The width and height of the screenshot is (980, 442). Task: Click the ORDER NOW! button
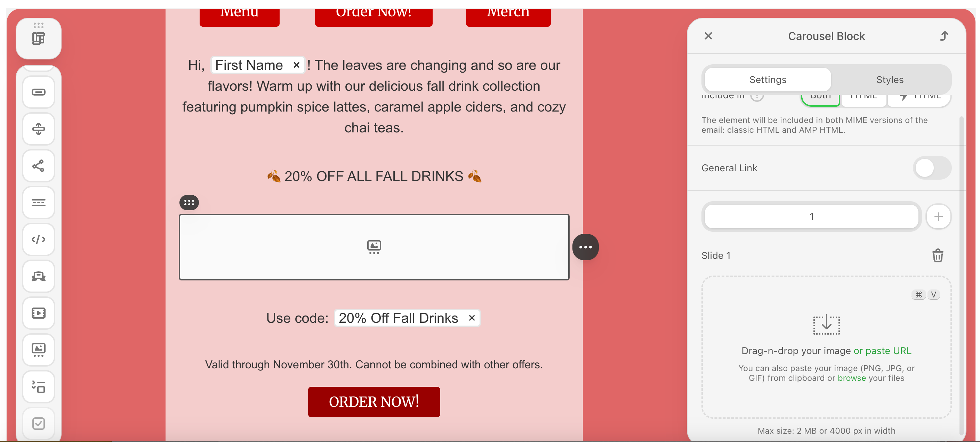(x=374, y=402)
